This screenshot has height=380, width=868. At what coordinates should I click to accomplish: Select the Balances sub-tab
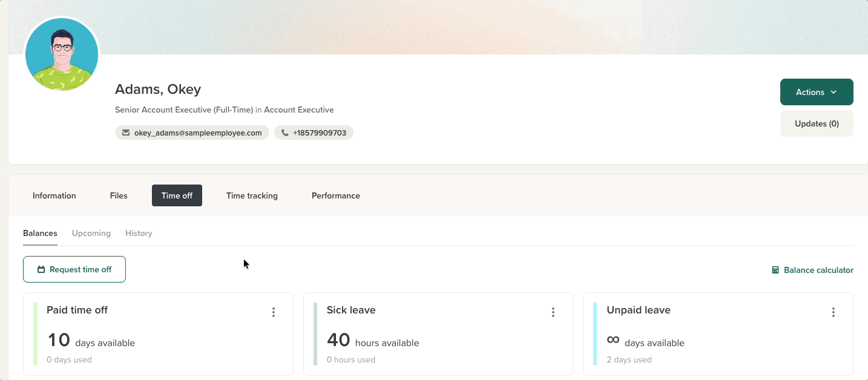(40, 234)
